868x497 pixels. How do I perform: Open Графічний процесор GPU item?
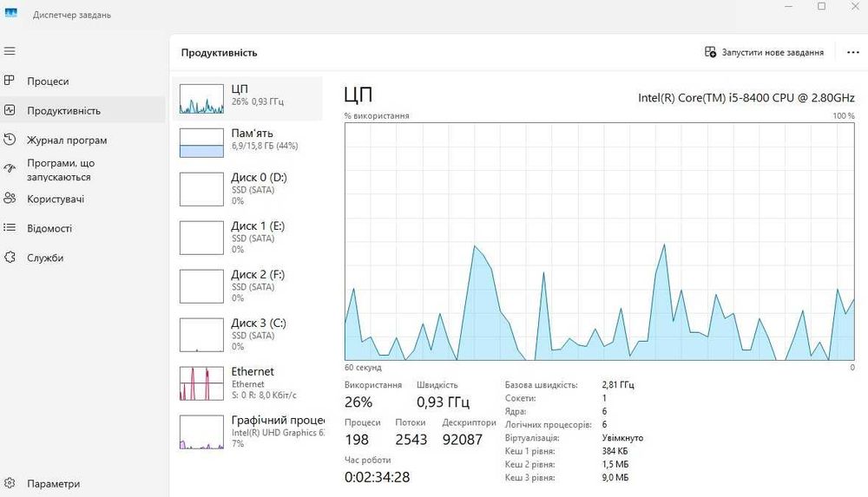247,432
